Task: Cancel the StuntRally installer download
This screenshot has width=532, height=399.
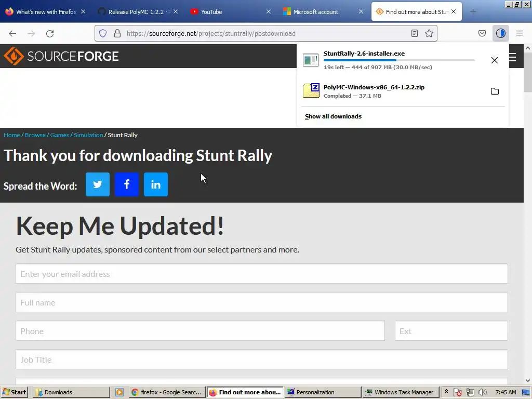Action: pyautogui.click(x=495, y=60)
